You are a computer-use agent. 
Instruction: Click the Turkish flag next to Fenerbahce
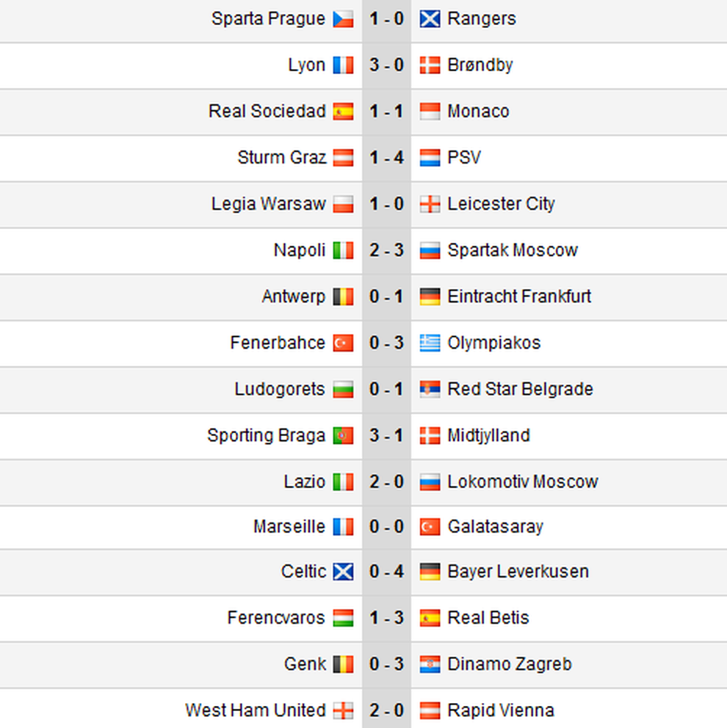(343, 343)
